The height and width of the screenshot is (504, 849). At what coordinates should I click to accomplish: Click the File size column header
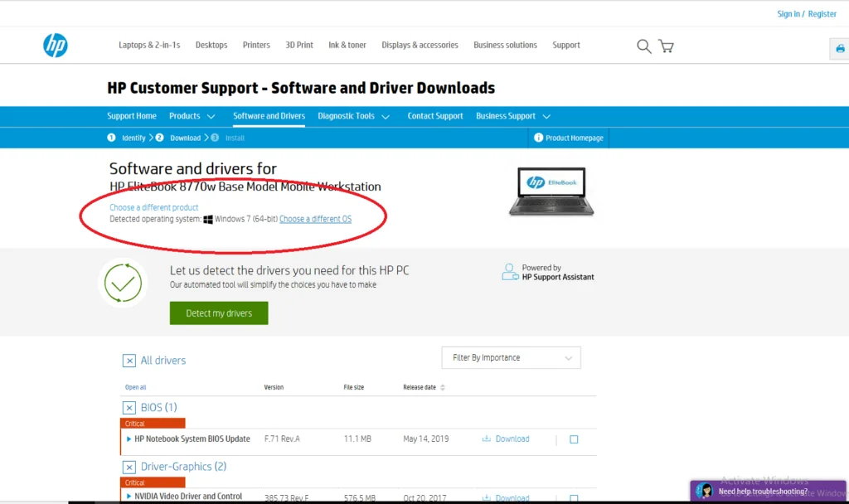click(353, 387)
